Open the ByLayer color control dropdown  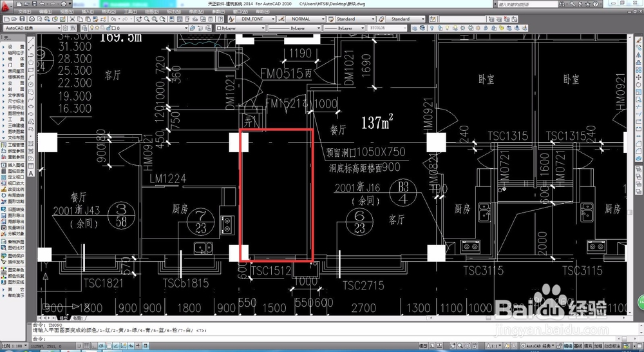(x=263, y=28)
